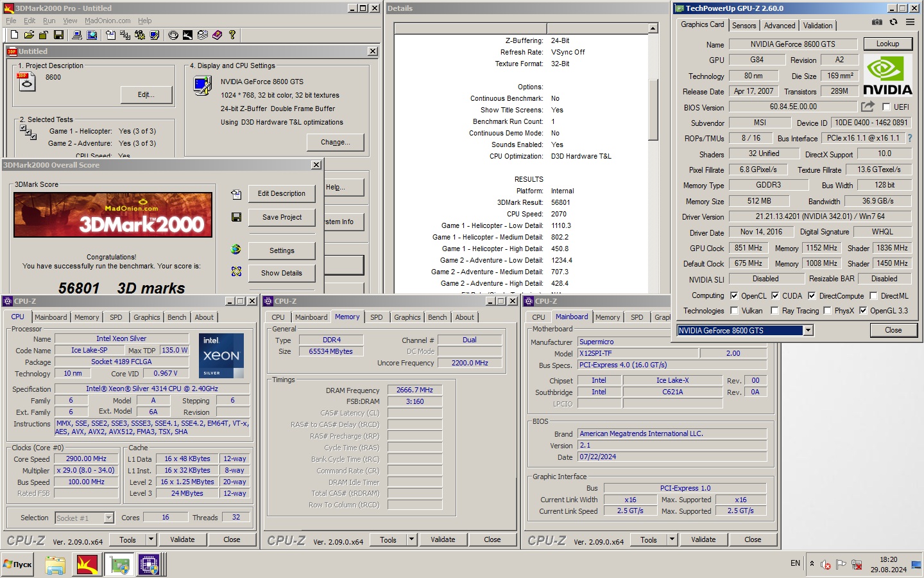This screenshot has width=924, height=578.
Task: Switch to the Advanced tab in GPU-Z
Action: 780,26
